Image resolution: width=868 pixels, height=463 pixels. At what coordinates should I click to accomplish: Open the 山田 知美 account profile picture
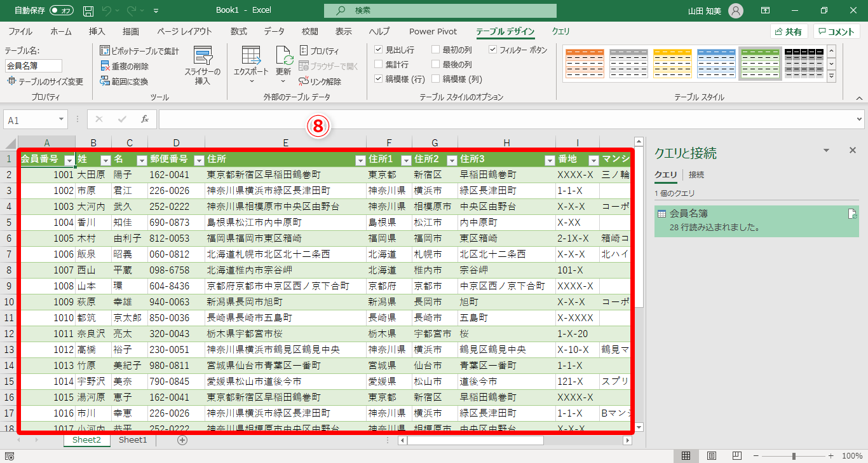735,11
